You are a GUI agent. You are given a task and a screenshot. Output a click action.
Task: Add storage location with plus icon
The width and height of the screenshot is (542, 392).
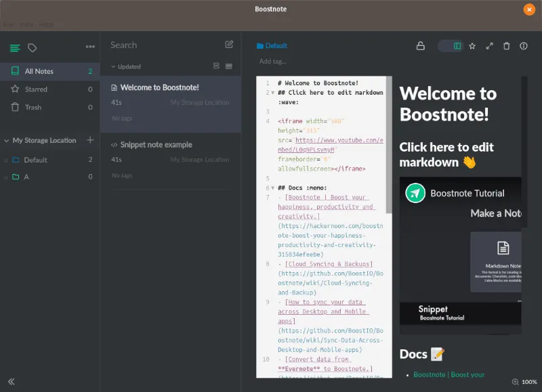[x=90, y=140]
